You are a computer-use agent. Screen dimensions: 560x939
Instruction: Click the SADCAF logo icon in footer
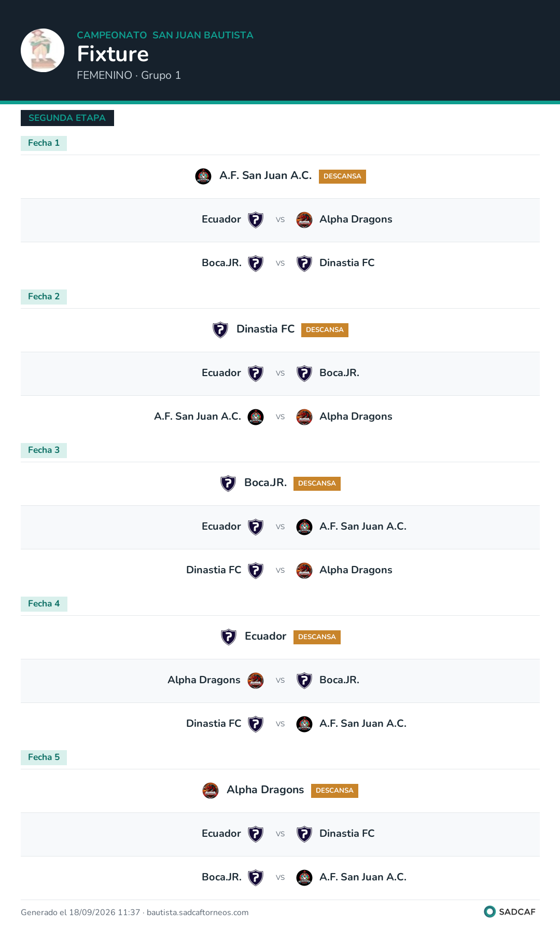click(x=489, y=912)
